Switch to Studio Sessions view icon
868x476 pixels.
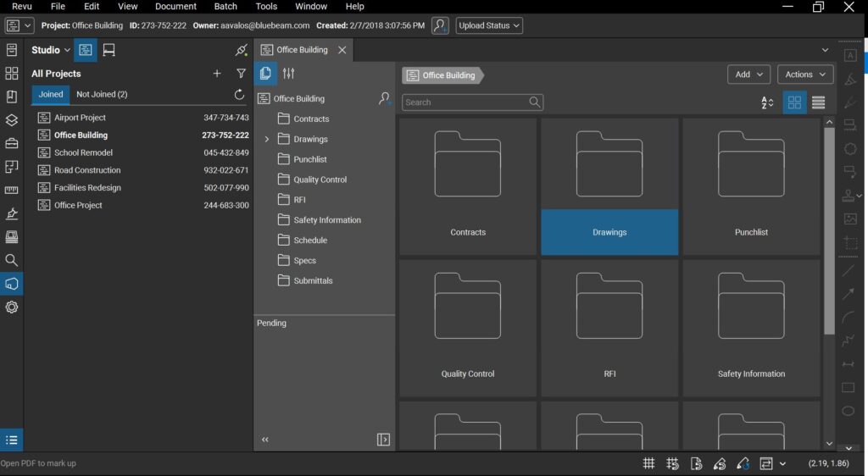click(109, 50)
